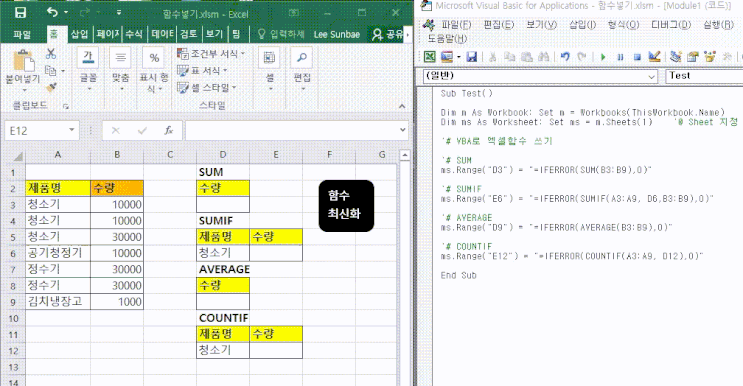Open the 편집(E) menu in VBA editor
The image size is (743, 386).
coord(498,25)
